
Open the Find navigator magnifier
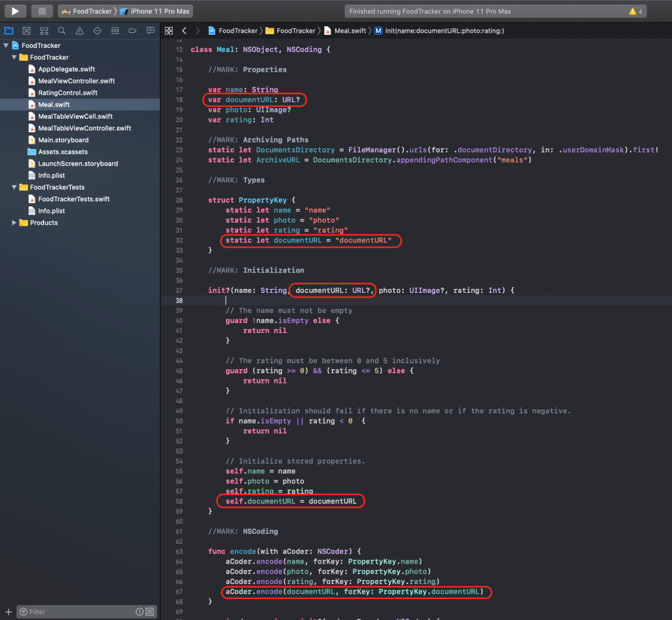point(62,30)
